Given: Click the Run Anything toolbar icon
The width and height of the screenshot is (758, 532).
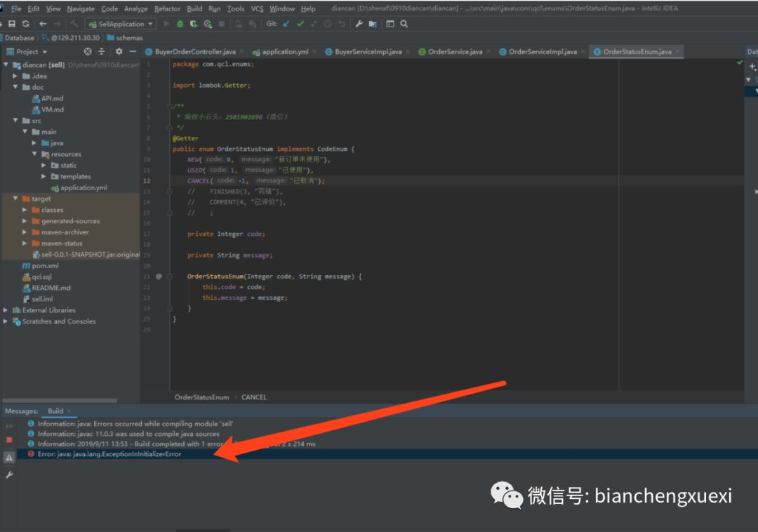Looking at the screenshot, I should (390, 24).
